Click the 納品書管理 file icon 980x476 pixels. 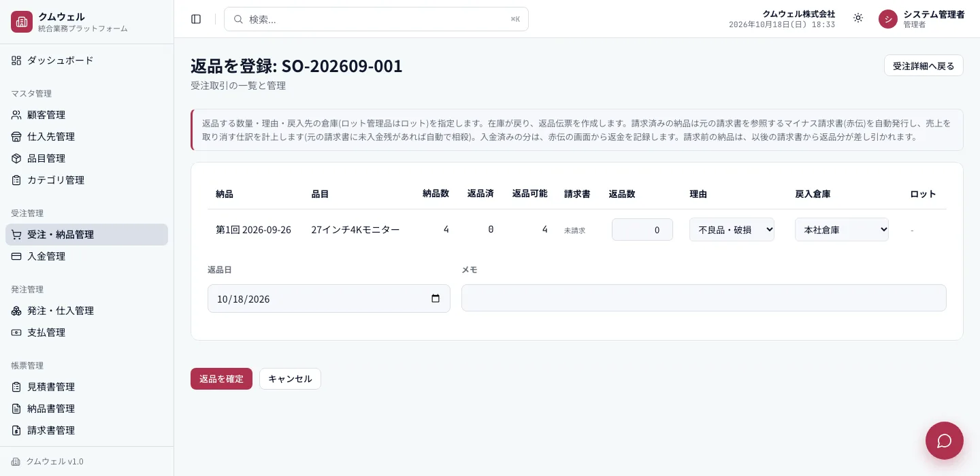[x=16, y=409]
